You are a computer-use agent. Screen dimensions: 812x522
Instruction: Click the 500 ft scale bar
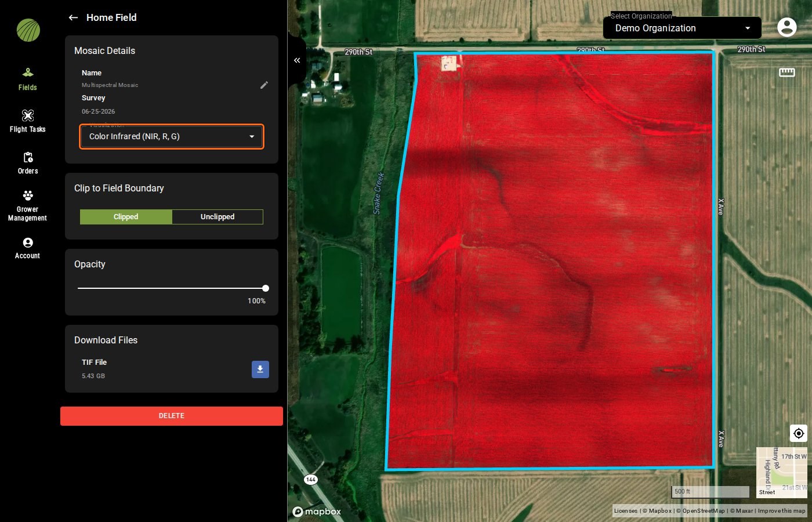[x=710, y=492]
